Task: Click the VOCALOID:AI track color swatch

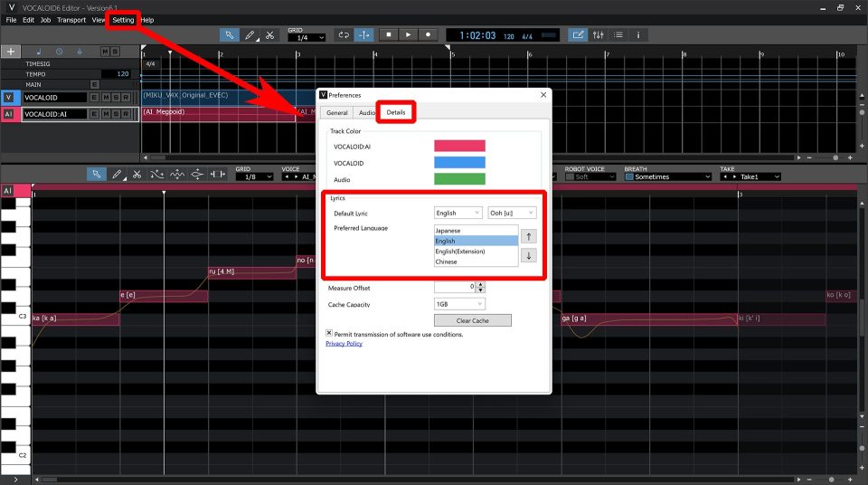Action: [459, 146]
